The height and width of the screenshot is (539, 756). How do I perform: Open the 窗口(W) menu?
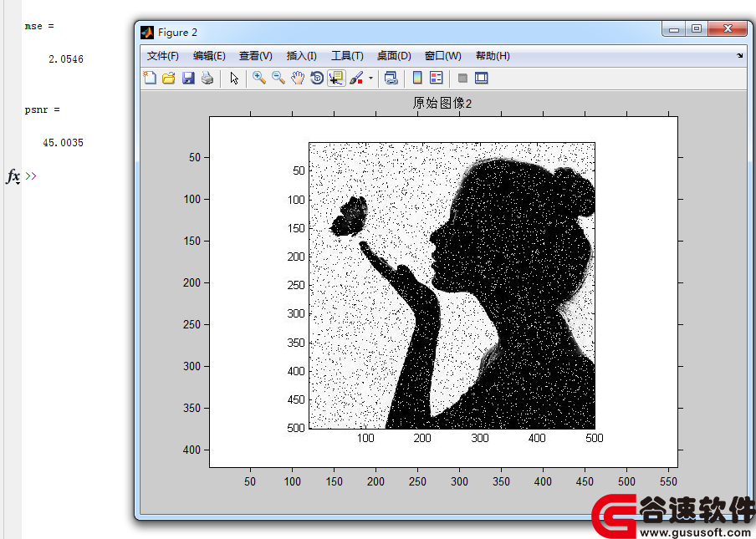(442, 56)
